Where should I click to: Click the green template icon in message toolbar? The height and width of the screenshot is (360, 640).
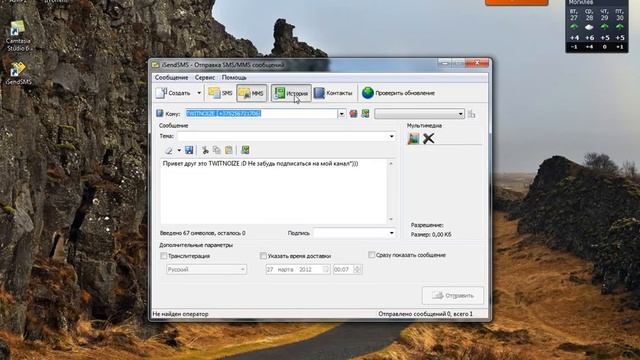pyautogui.click(x=245, y=150)
